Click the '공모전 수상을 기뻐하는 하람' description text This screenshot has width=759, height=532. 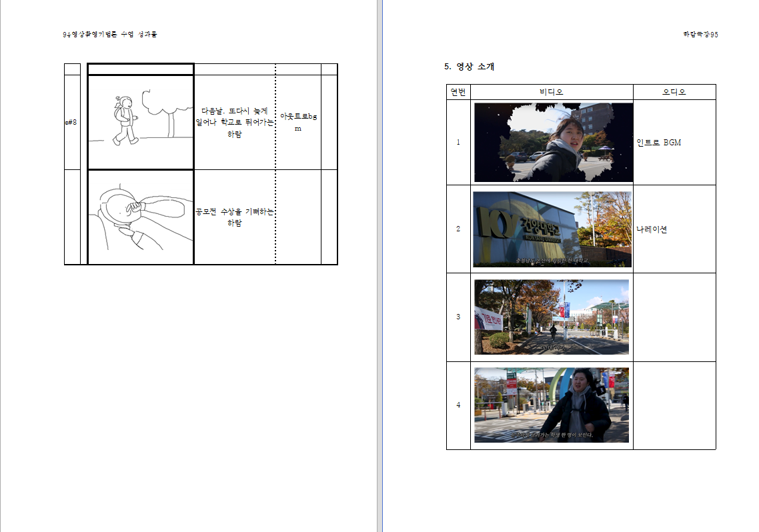[234, 217]
